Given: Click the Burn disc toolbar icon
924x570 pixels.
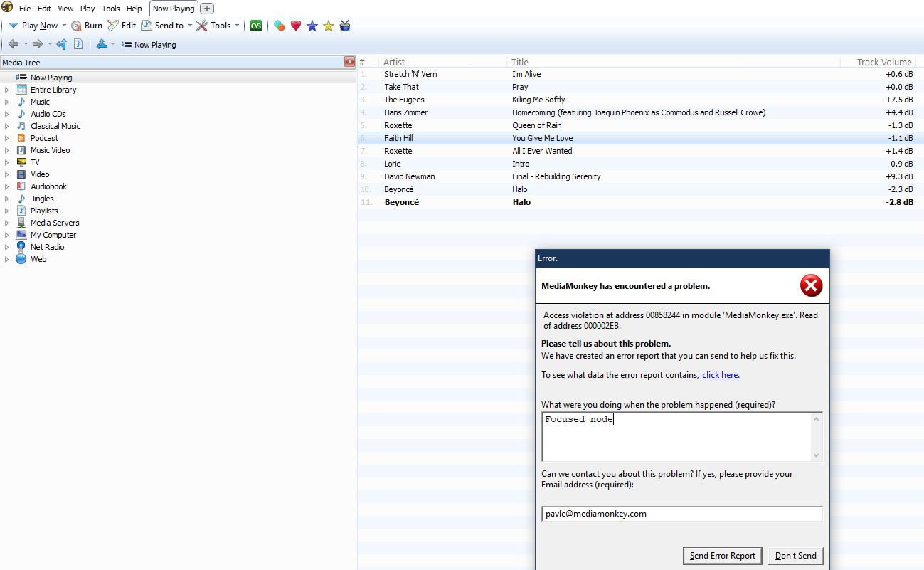Looking at the screenshot, I should tap(77, 26).
